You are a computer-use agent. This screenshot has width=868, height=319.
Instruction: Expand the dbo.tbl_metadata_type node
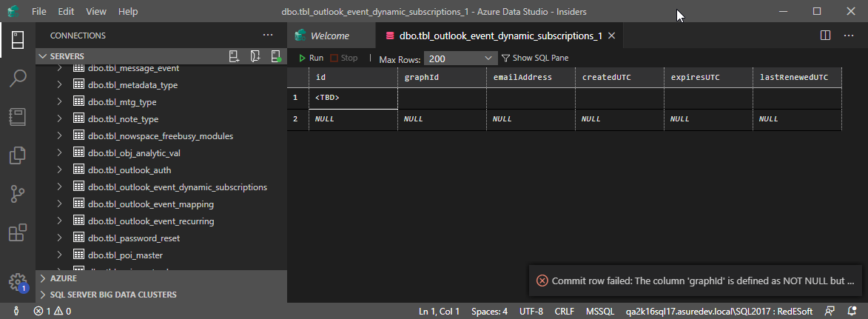click(x=60, y=85)
